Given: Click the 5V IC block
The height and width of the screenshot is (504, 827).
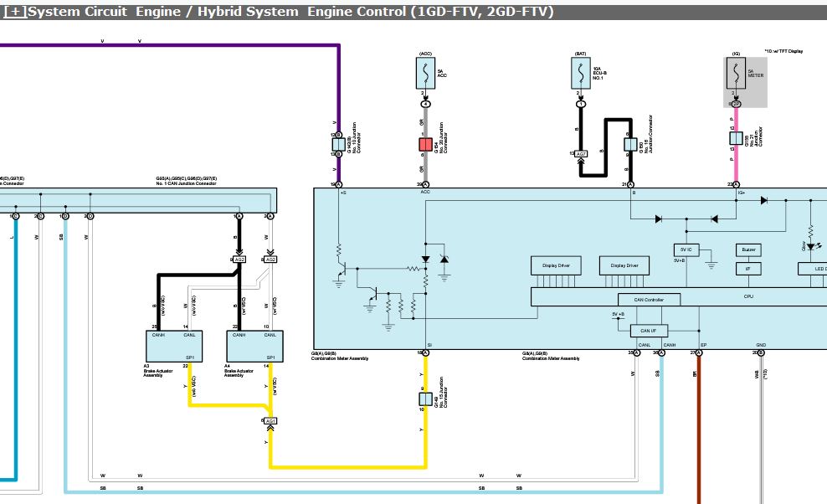Looking at the screenshot, I should (686, 250).
